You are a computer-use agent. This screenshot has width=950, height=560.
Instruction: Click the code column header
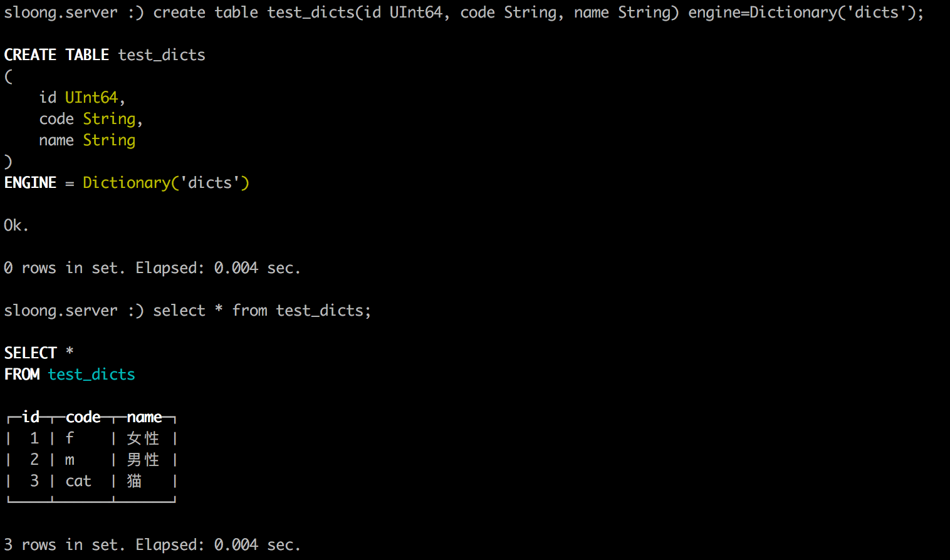[83, 417]
